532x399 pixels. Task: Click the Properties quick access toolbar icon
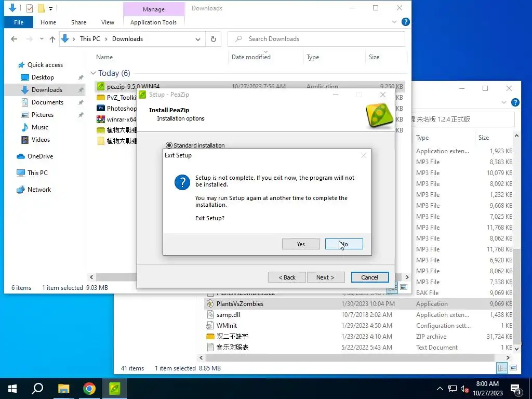click(30, 8)
